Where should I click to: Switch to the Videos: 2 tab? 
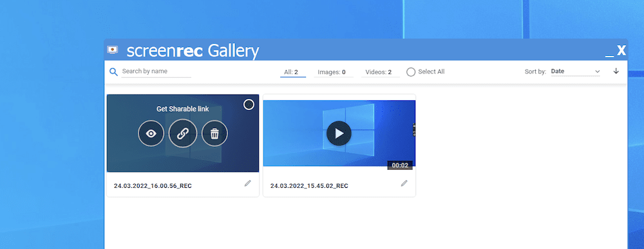click(381, 72)
